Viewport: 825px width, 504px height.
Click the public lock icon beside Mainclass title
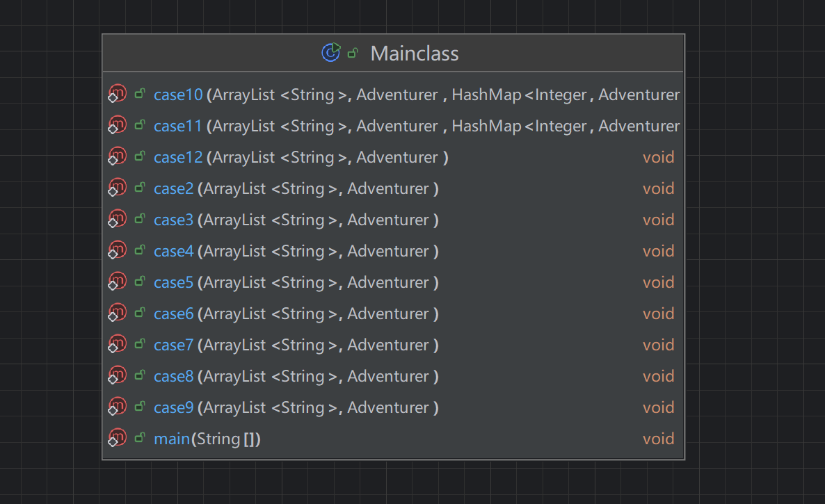[353, 53]
